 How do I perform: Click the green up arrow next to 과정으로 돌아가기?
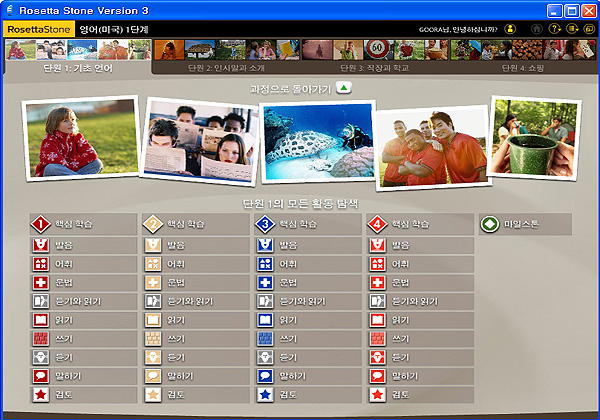344,88
